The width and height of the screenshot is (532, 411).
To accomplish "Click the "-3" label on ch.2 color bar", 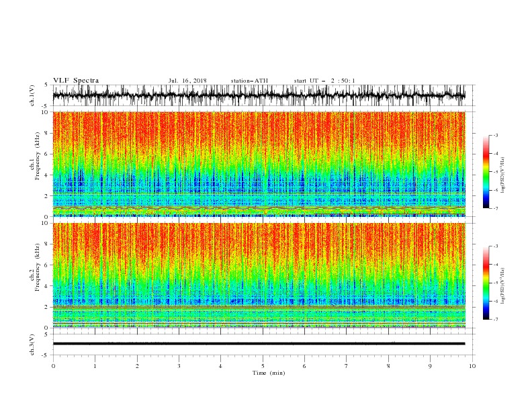I will tap(495, 246).
